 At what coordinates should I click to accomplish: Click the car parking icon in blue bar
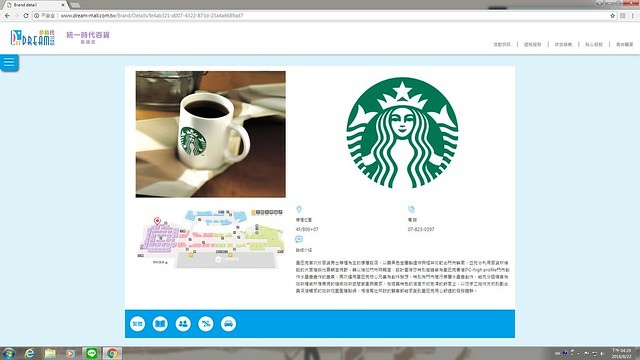coord(228,324)
